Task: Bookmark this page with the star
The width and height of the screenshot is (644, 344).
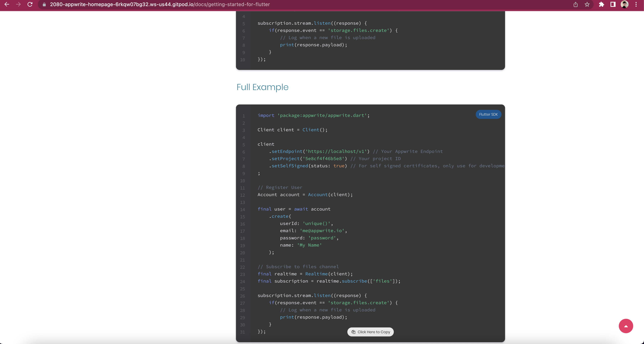Action: tap(587, 4)
